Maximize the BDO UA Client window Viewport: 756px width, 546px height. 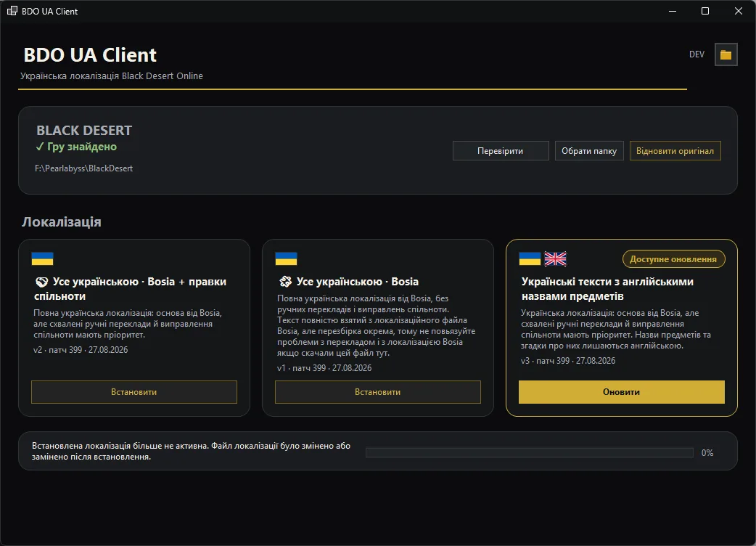click(x=705, y=11)
